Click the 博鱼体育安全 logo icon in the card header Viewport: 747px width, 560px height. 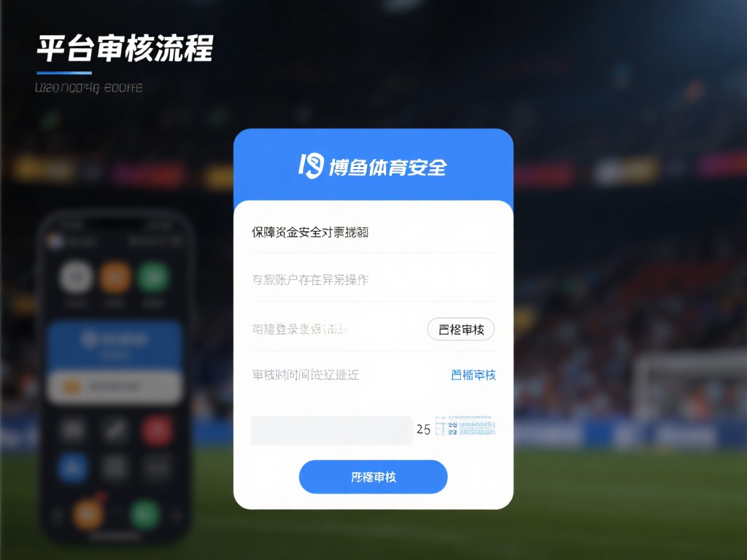[311, 166]
